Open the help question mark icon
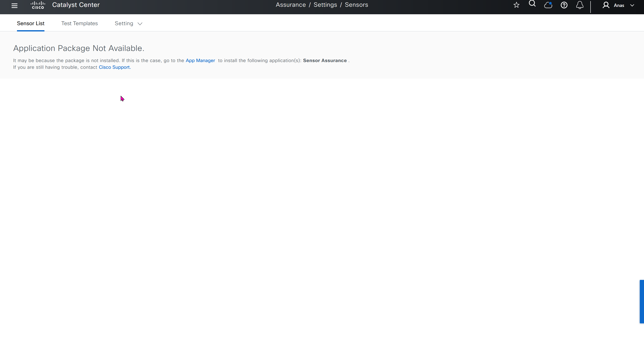This screenshot has height=347, width=644. tap(564, 5)
